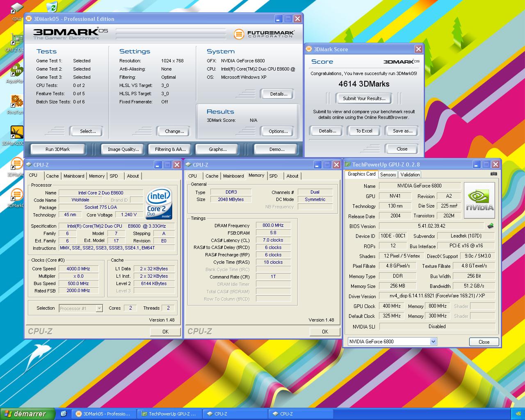
Task: Click the 4614 3DMarks score text
Action: coord(364,84)
